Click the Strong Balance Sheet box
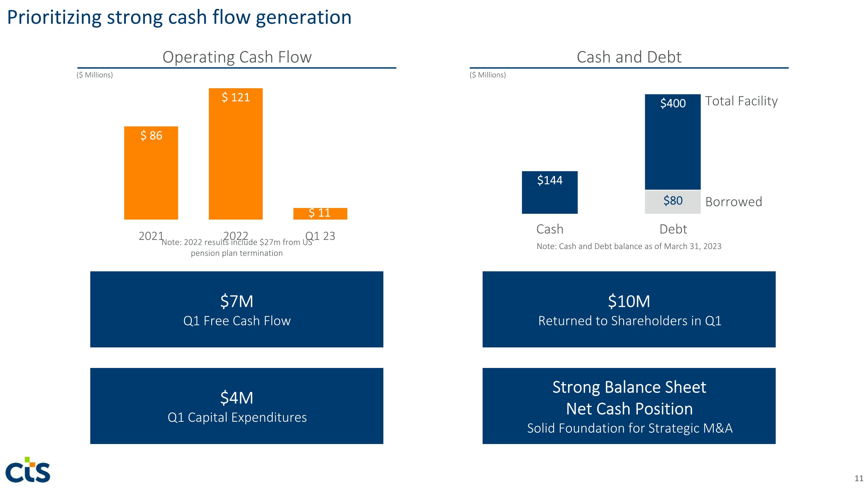Image resolution: width=868 pixels, height=488 pixels. point(629,406)
